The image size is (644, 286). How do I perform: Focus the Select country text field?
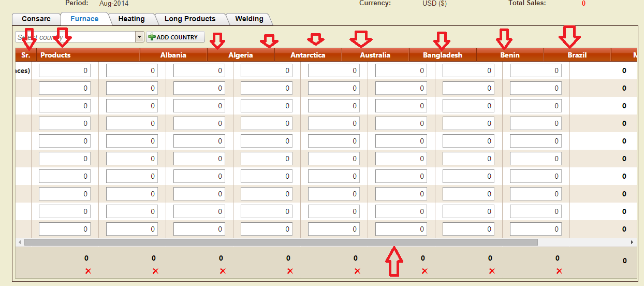[x=76, y=37]
